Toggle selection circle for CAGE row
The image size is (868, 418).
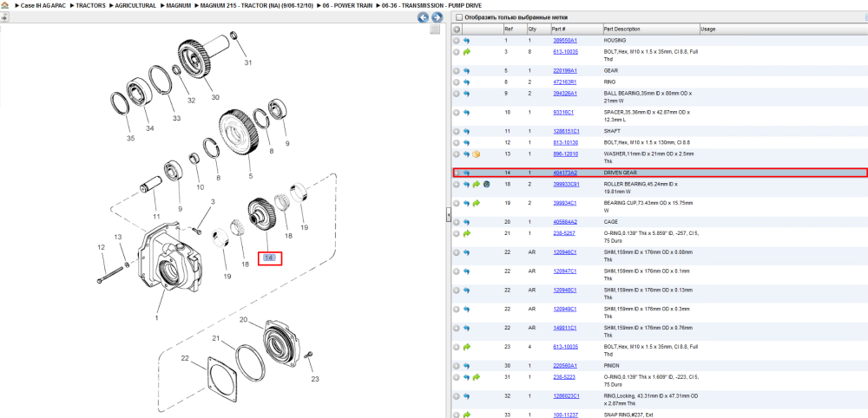pos(457,222)
